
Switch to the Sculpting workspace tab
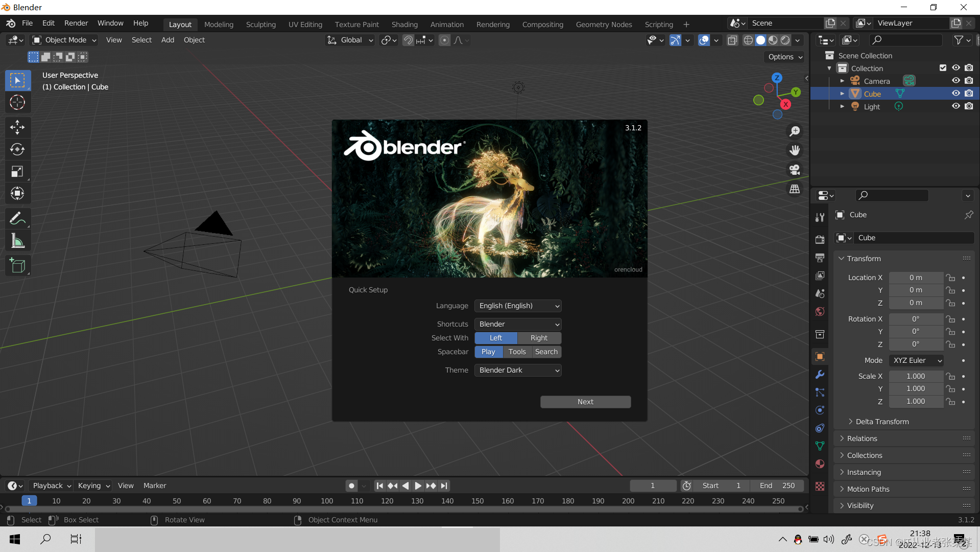point(260,24)
